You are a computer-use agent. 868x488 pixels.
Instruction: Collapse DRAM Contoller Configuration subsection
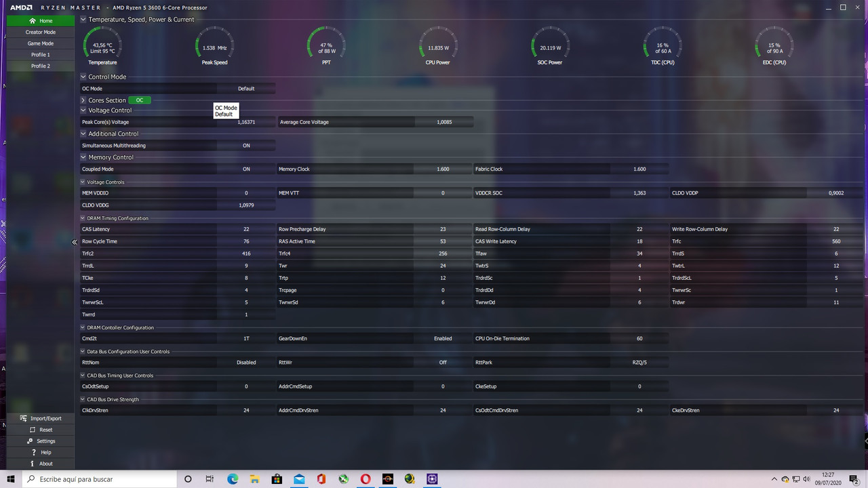pyautogui.click(x=83, y=328)
